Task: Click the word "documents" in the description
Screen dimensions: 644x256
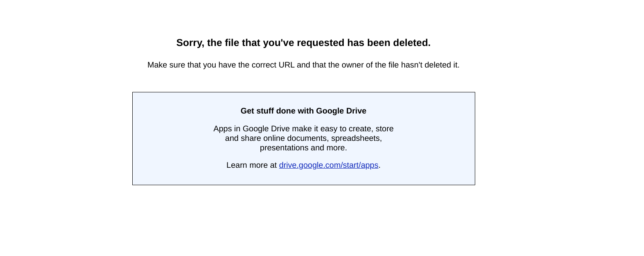Action: pyautogui.click(x=306, y=138)
